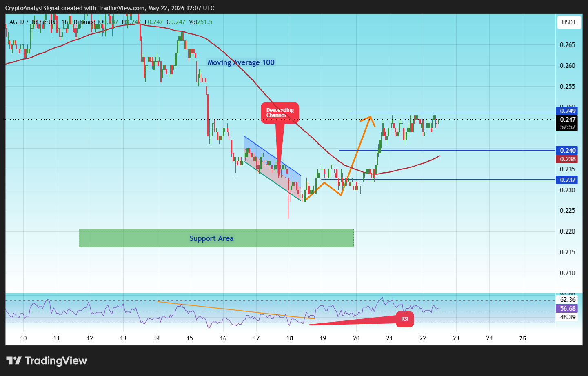Click the red "Descending Channel" callout label

pos(280,113)
